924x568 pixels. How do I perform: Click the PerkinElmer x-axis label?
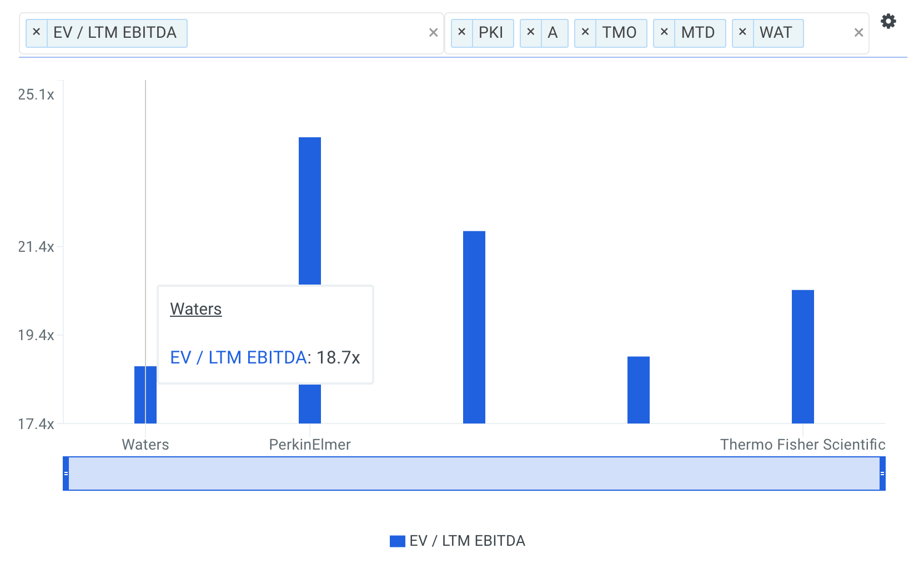(310, 445)
